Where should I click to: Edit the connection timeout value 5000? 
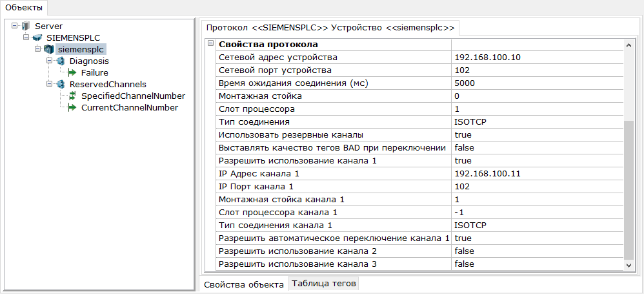pos(537,83)
